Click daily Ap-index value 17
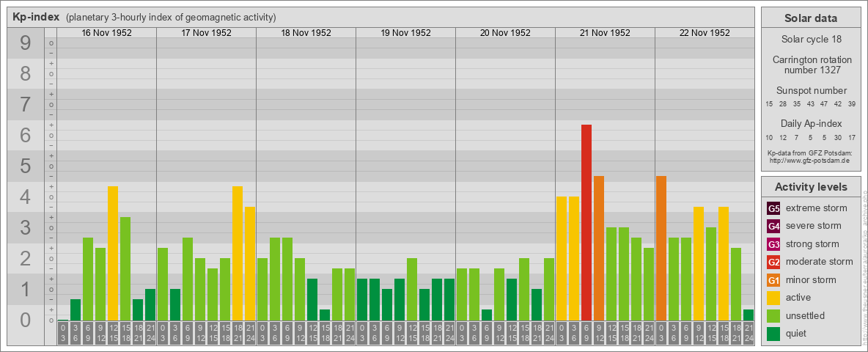Screen dimensions: 868x352 [852, 137]
